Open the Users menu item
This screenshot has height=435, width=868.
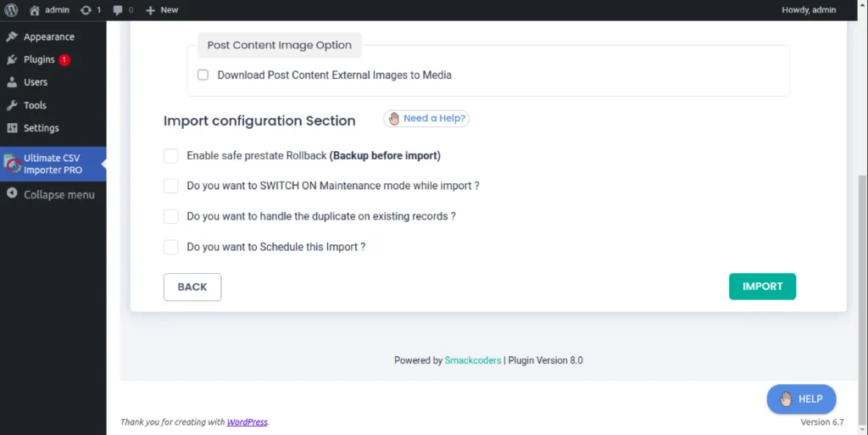(36, 82)
